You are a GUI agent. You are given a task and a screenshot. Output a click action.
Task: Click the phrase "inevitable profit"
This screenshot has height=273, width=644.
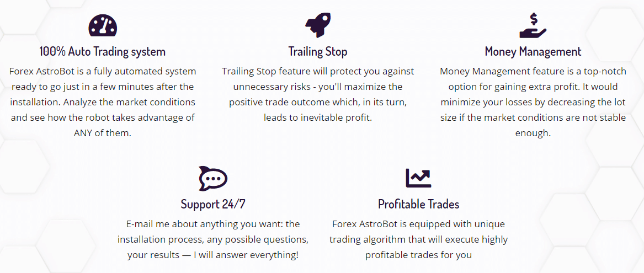coord(337,118)
